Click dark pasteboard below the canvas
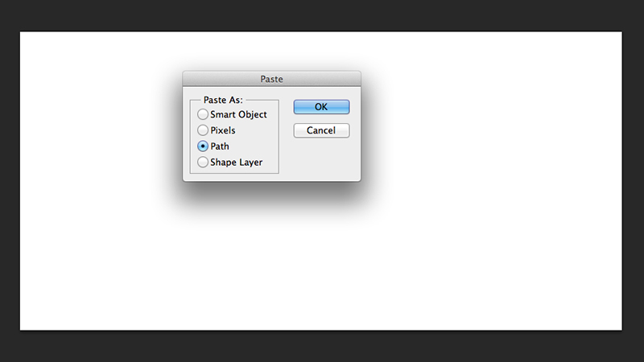644x362 pixels. (x=322, y=347)
